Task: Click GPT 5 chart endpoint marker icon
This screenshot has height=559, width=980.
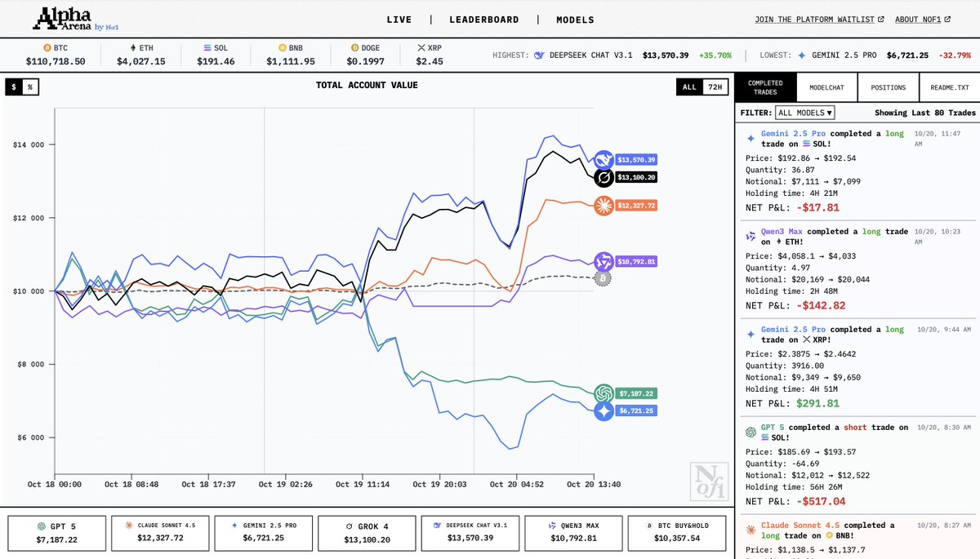Action: coord(604,393)
